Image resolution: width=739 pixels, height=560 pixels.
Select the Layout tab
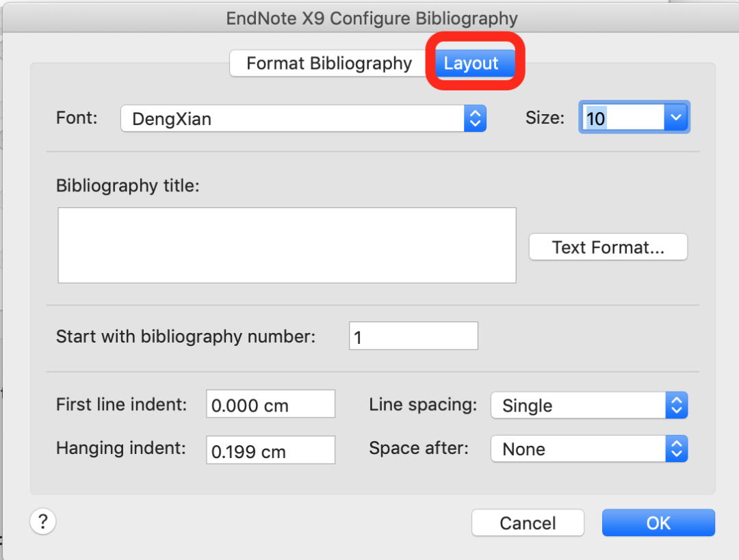pos(471,63)
